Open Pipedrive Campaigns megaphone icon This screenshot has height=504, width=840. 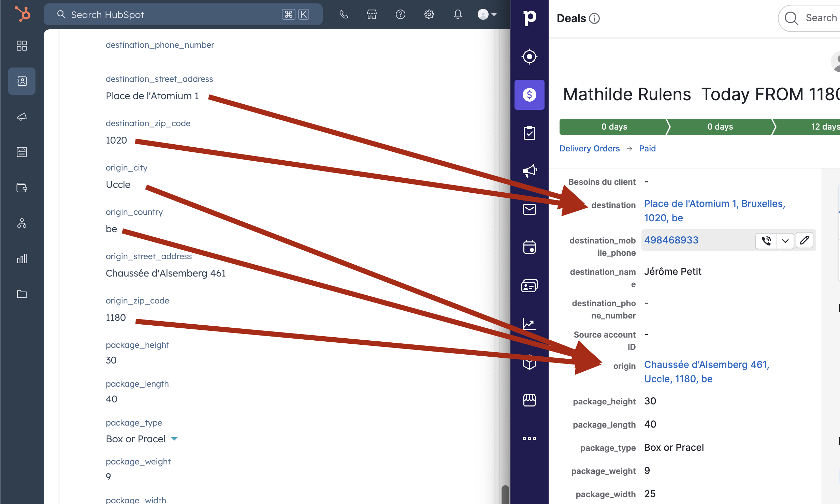pos(529,171)
